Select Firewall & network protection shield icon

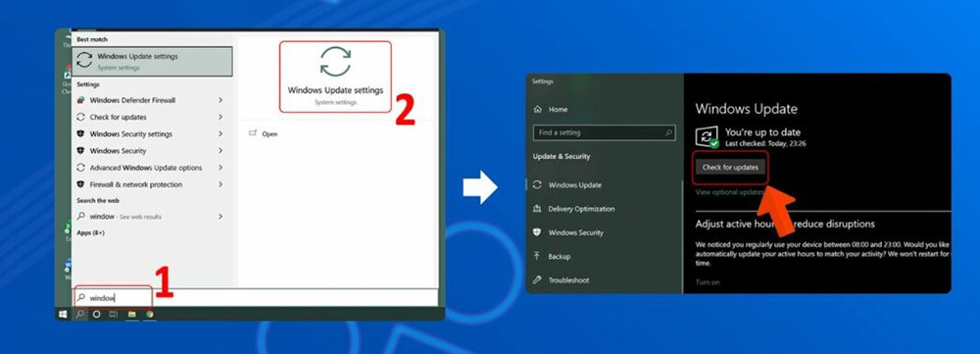80,184
